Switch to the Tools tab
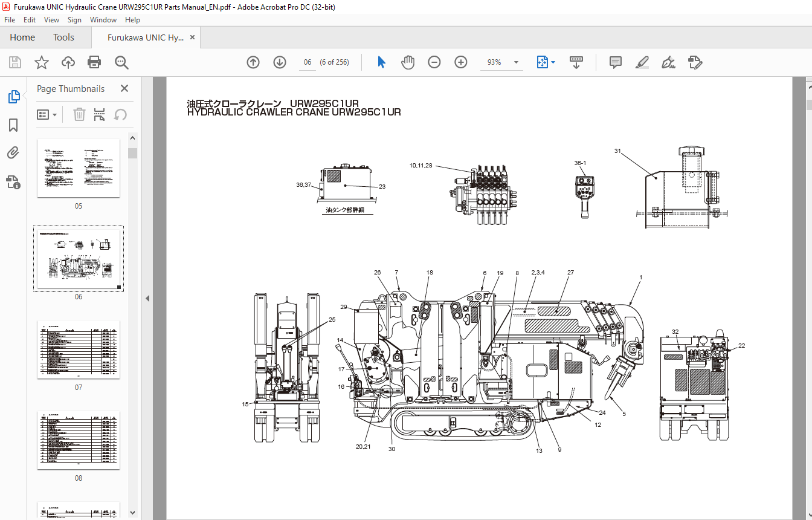812x520 pixels. click(63, 37)
